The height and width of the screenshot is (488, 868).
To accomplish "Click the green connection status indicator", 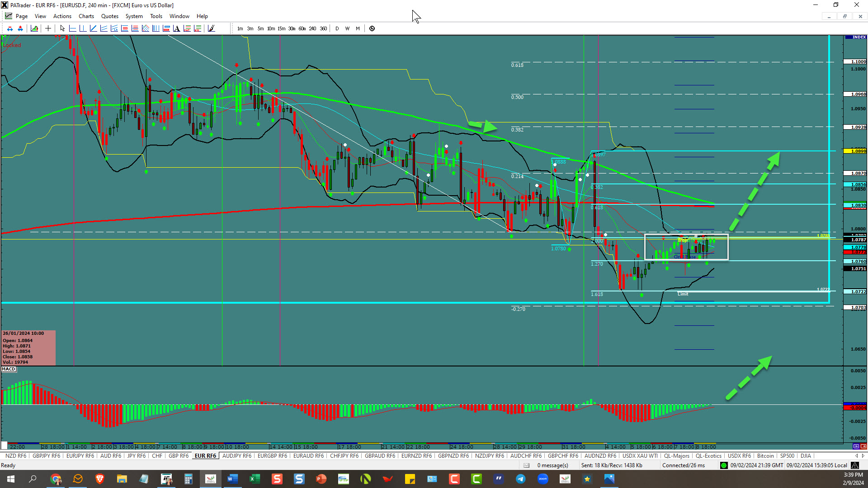I will tap(723, 465).
